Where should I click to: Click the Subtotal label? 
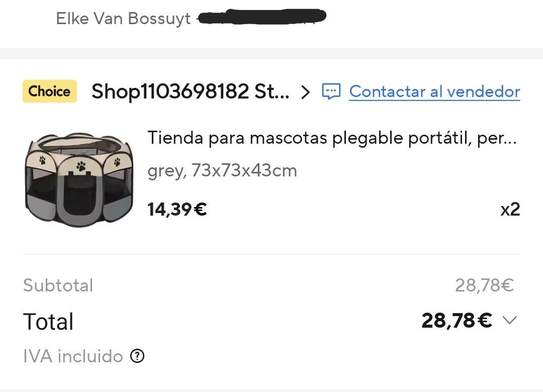[58, 285]
